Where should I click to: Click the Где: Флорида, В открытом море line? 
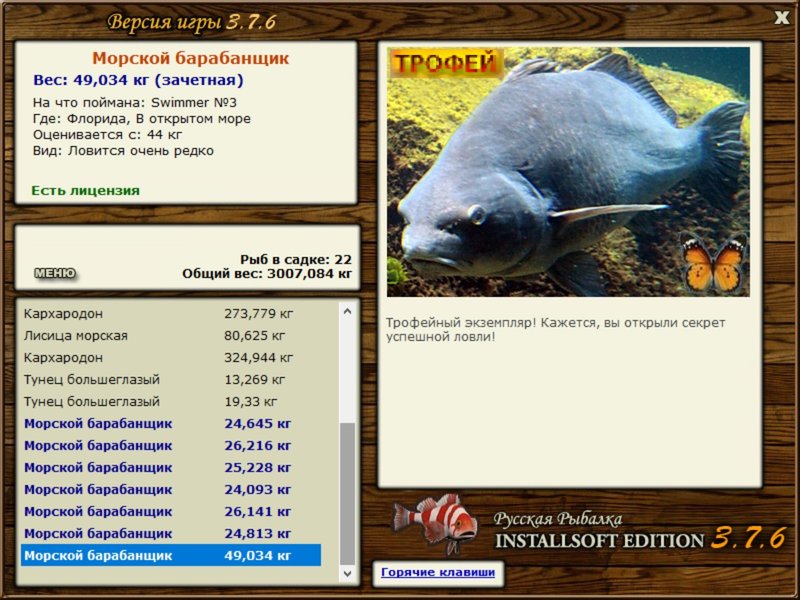click(x=142, y=119)
